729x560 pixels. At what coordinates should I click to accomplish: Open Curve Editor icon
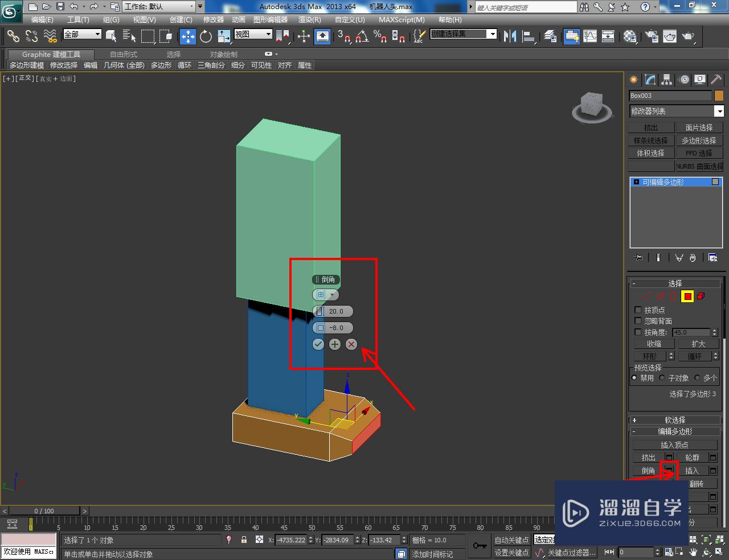pos(590,36)
